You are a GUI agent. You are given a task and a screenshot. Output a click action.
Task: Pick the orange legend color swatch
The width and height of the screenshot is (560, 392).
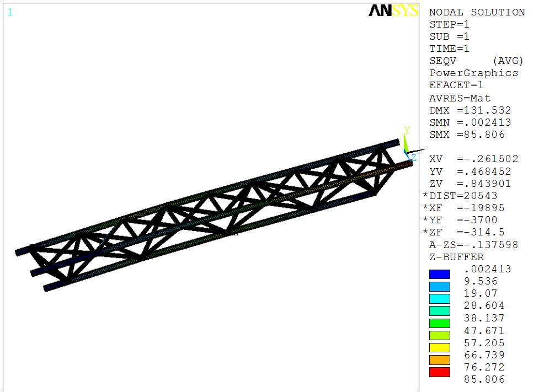point(439,360)
